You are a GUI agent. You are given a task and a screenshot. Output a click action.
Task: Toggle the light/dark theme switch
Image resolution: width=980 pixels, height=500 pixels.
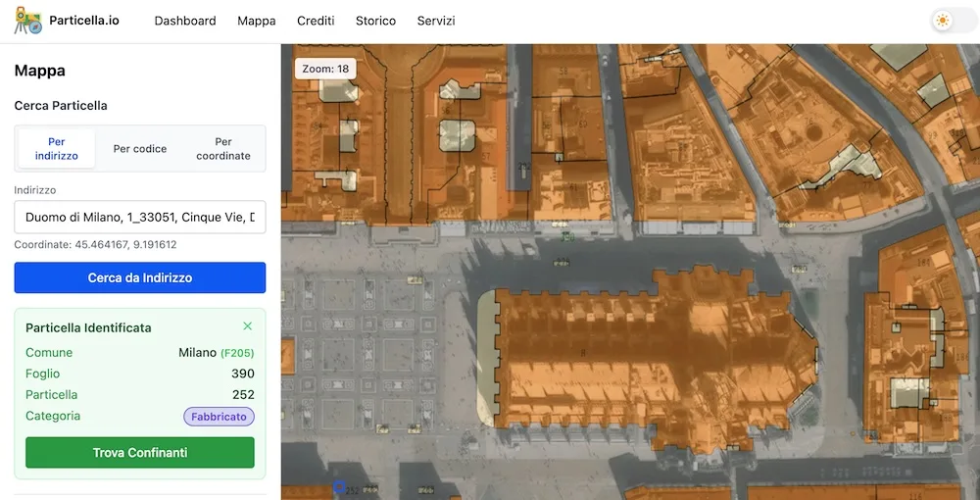click(955, 21)
